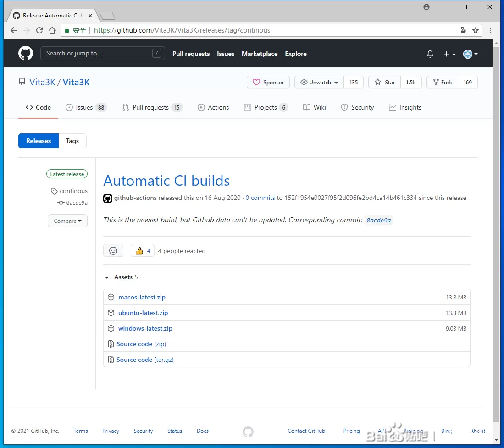Click the Sponsor heart button
Screen dimensions: 504x448
[x=268, y=82]
